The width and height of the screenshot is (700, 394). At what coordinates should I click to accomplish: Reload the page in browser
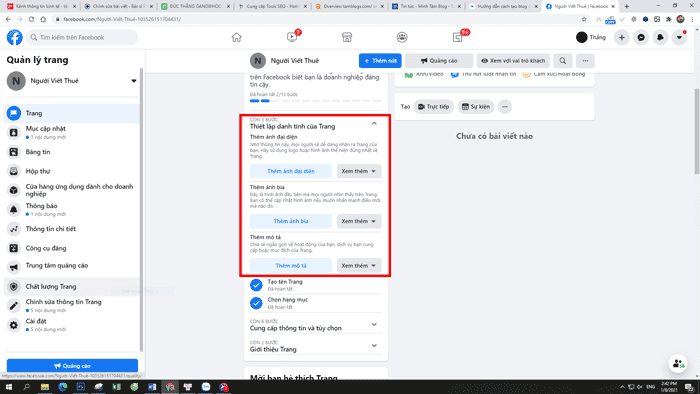tap(31, 19)
